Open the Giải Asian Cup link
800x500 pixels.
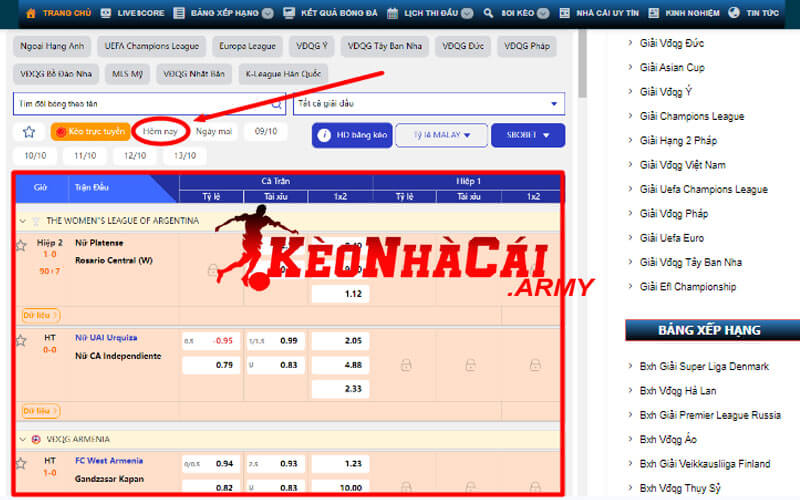pyautogui.click(x=672, y=68)
